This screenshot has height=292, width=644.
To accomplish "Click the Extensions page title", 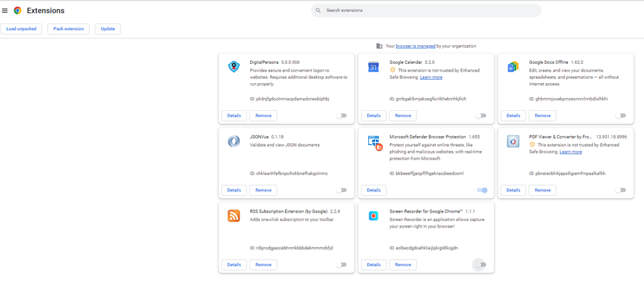I will pos(46,11).
